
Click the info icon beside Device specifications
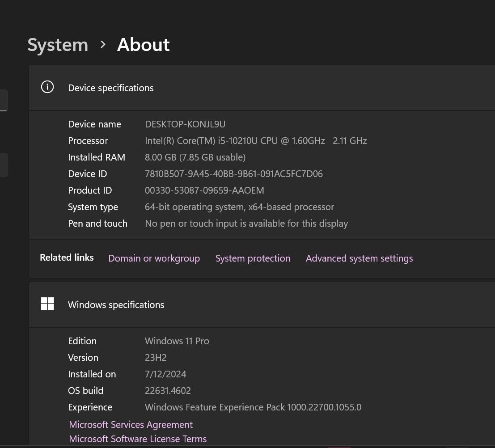[x=47, y=87]
